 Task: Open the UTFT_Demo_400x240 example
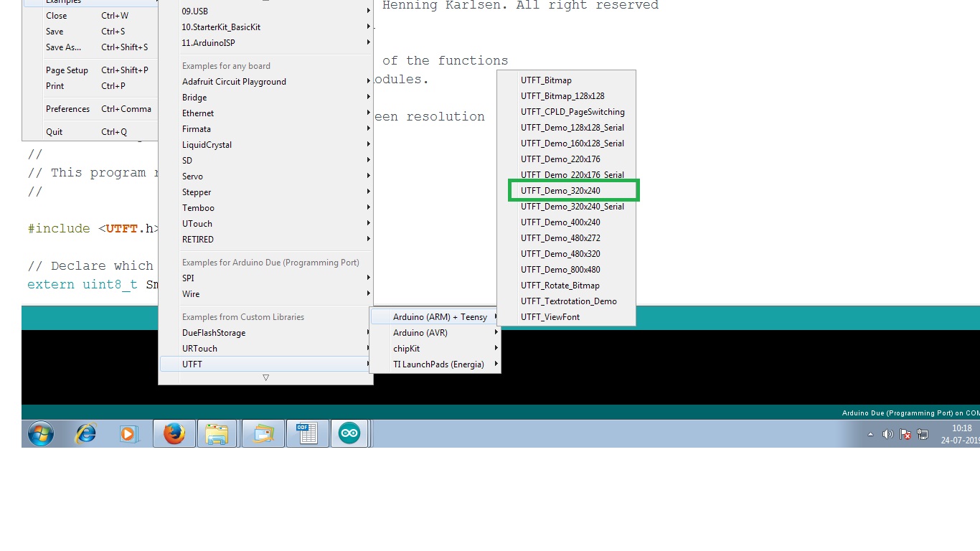566,222
